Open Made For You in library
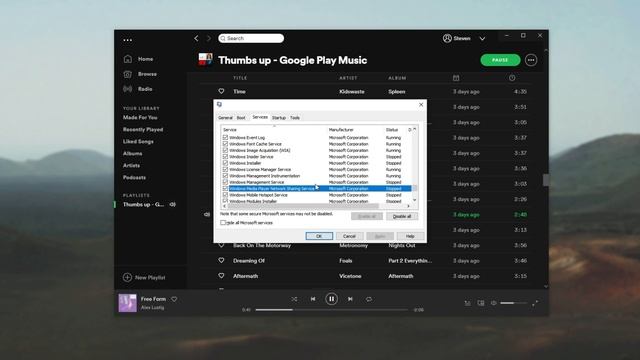This screenshot has height=360, width=640. coord(140,118)
